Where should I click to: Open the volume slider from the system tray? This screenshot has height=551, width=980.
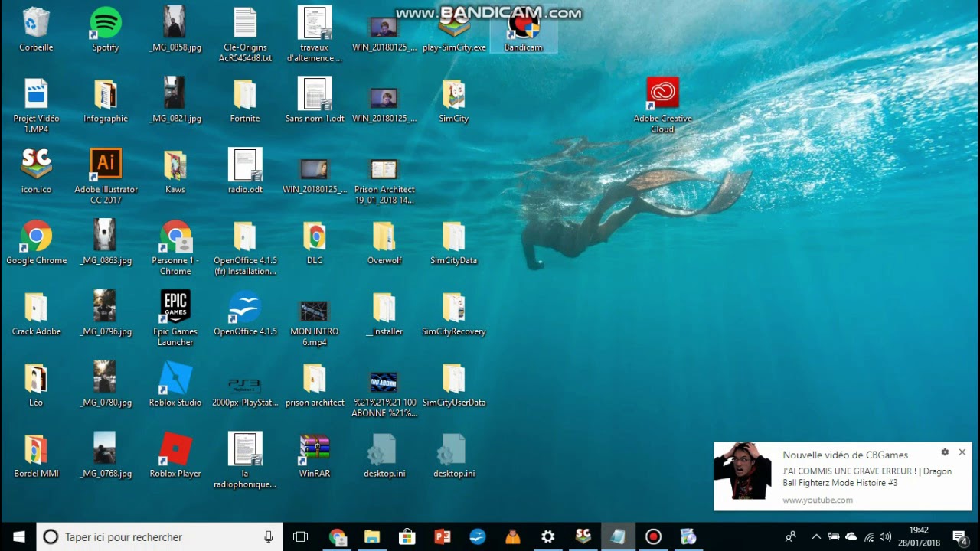pos(886,536)
